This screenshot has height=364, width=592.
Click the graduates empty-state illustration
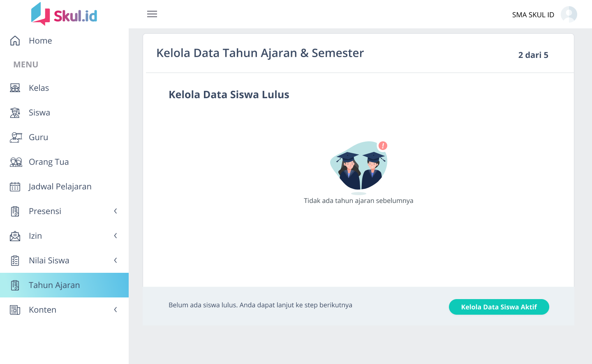359,167
